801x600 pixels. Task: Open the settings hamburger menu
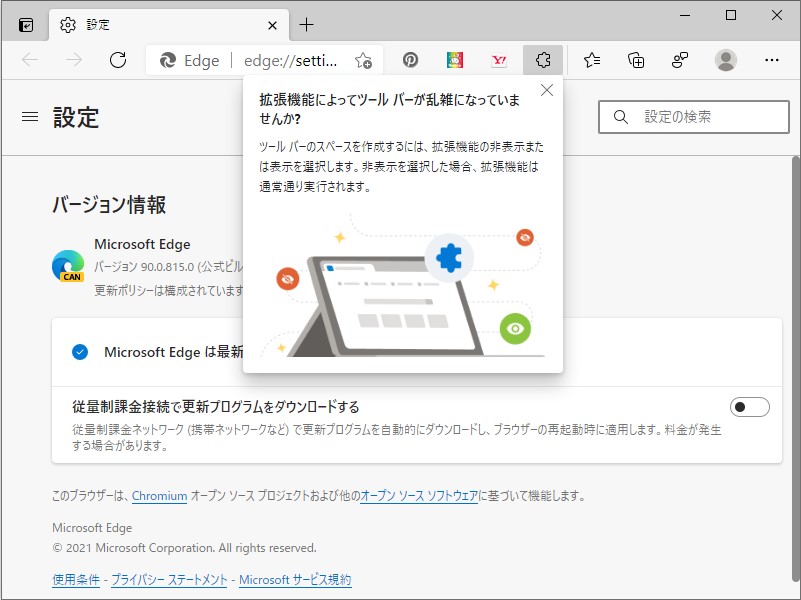[30, 114]
